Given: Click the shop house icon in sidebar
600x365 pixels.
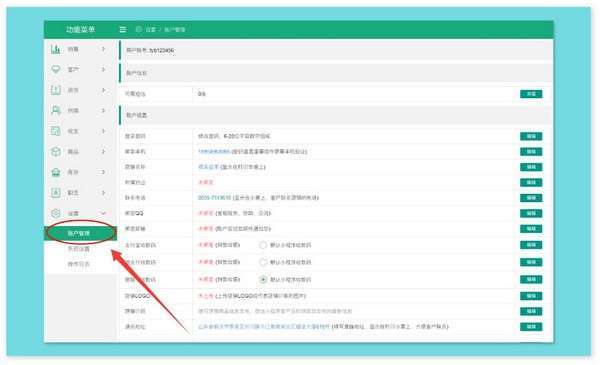Looking at the screenshot, I should tap(56, 172).
